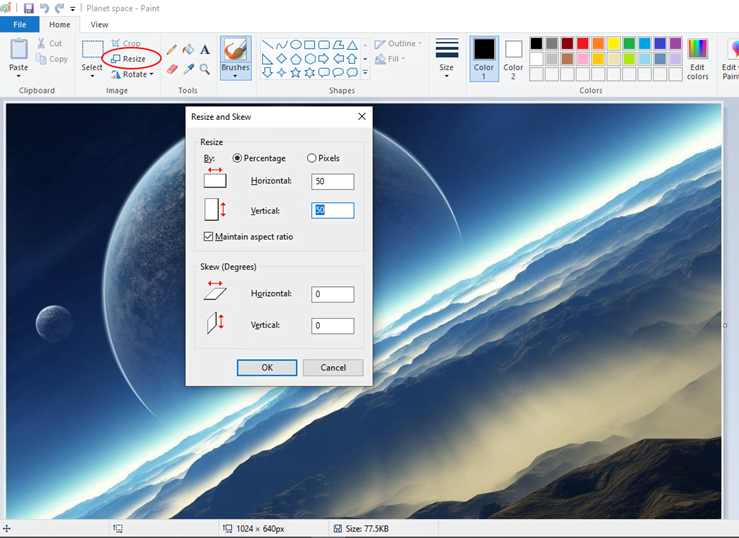Click the Horizontal resize input field

click(332, 181)
